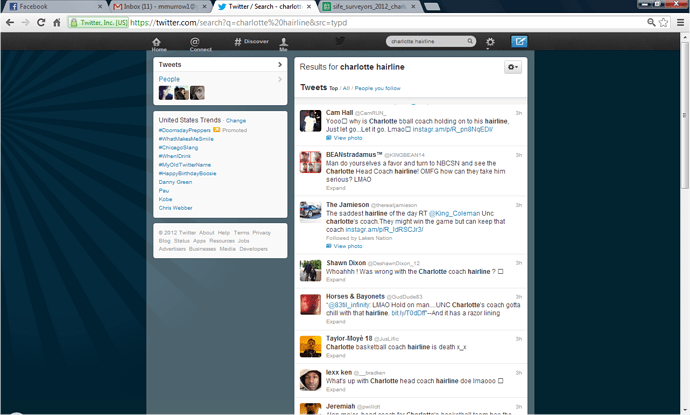Open the #ChicagoSlang trend
690x415 pixels.
[x=178, y=147]
